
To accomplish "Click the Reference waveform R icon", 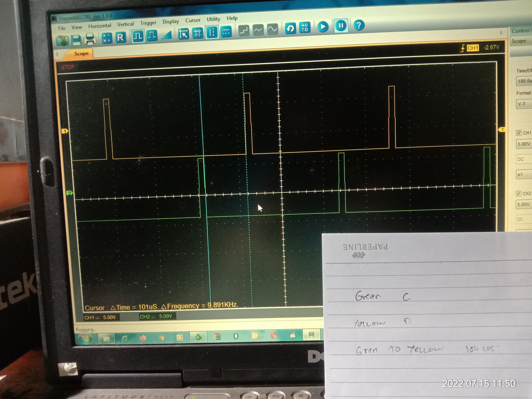I will 121,37.
